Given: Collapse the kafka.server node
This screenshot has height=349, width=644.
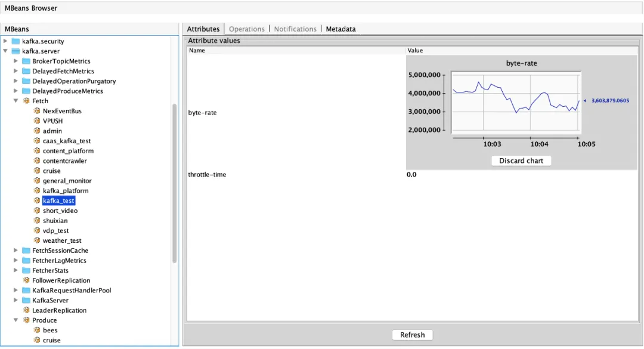Looking at the screenshot, I should coord(5,51).
